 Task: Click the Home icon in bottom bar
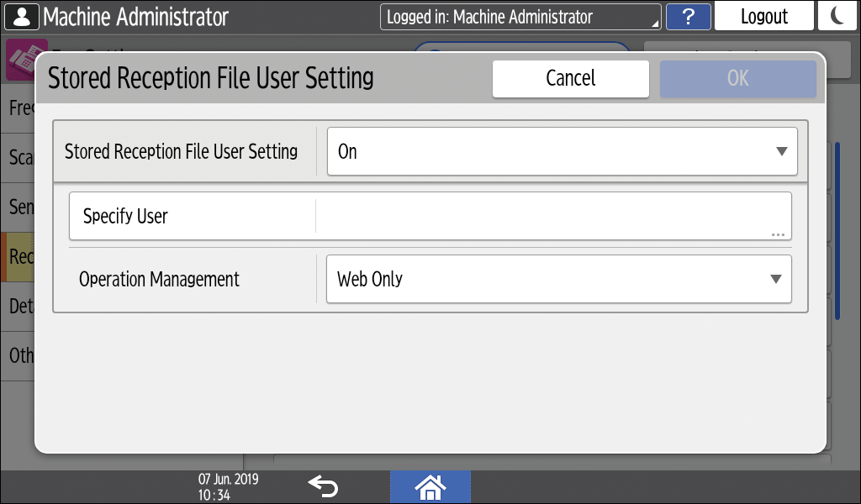[x=430, y=486]
